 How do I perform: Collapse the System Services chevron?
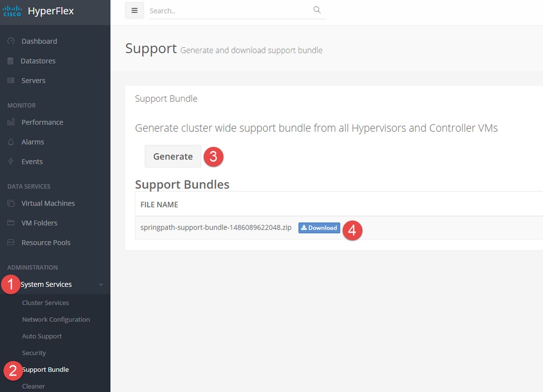101,284
